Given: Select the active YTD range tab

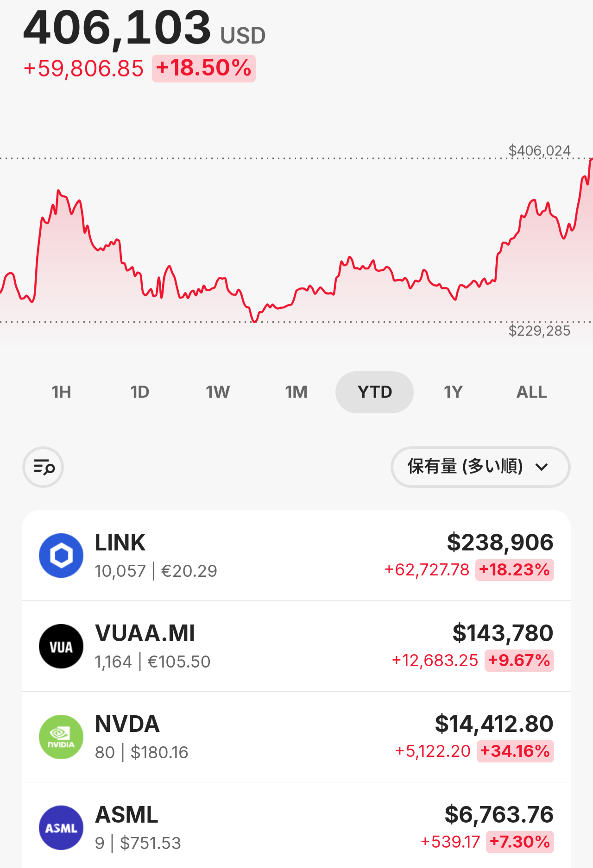Looking at the screenshot, I should click(374, 392).
